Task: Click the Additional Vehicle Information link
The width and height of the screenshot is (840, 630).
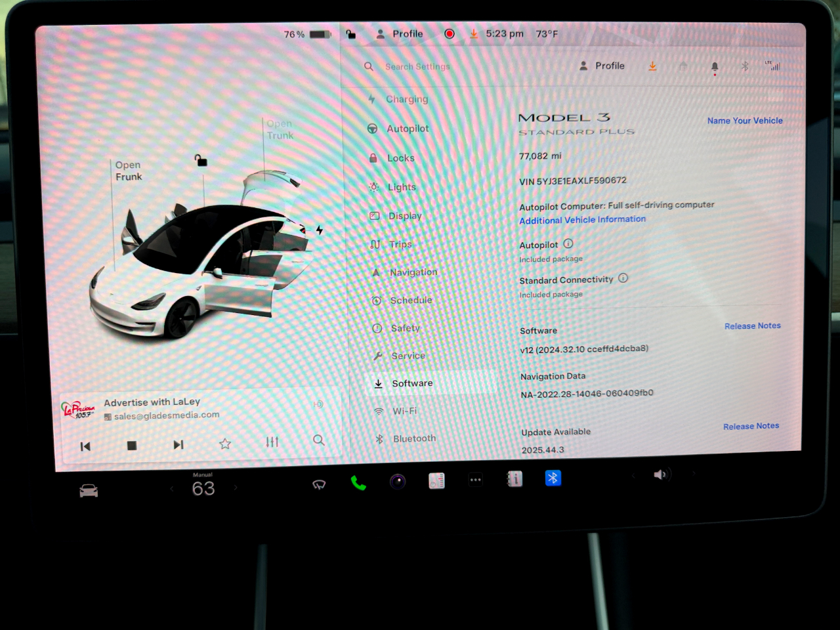Action: coord(582,220)
